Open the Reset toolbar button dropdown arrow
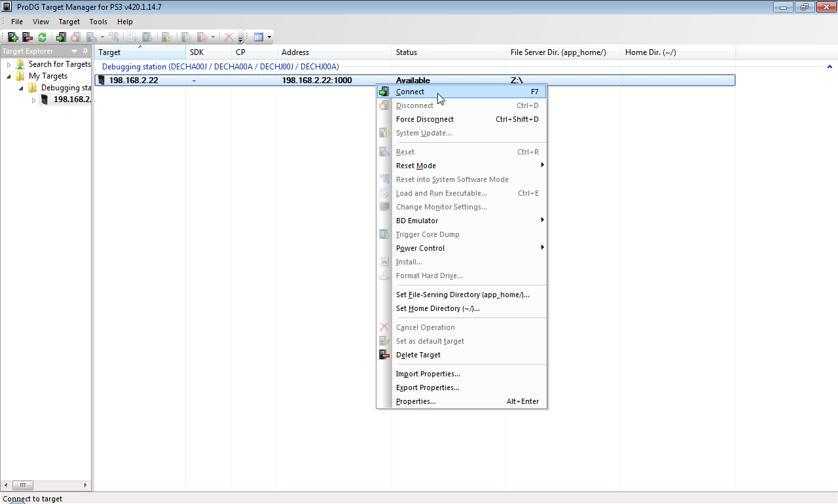This screenshot has height=504, width=838. pyautogui.click(x=102, y=37)
